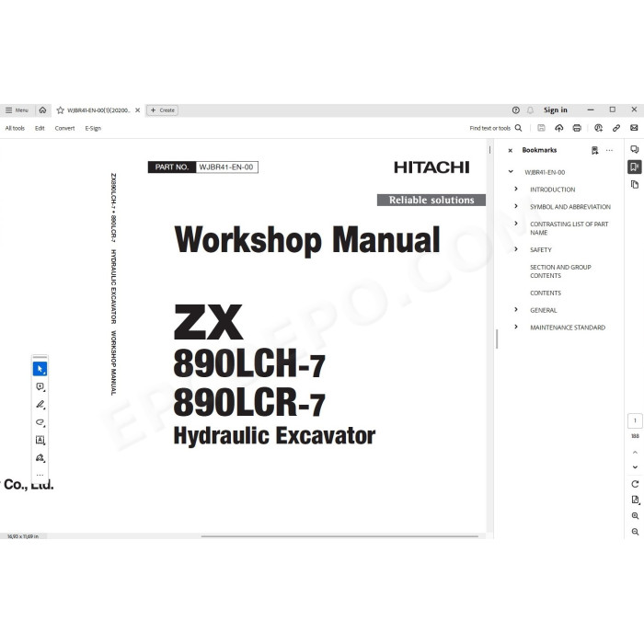Open the page display settings icon
This screenshot has width=644, height=644.
636,500
